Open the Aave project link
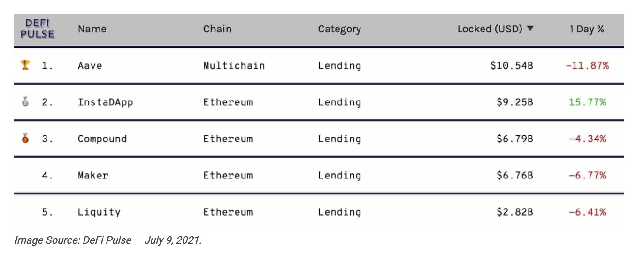The height and width of the screenshot is (263, 644). click(90, 65)
